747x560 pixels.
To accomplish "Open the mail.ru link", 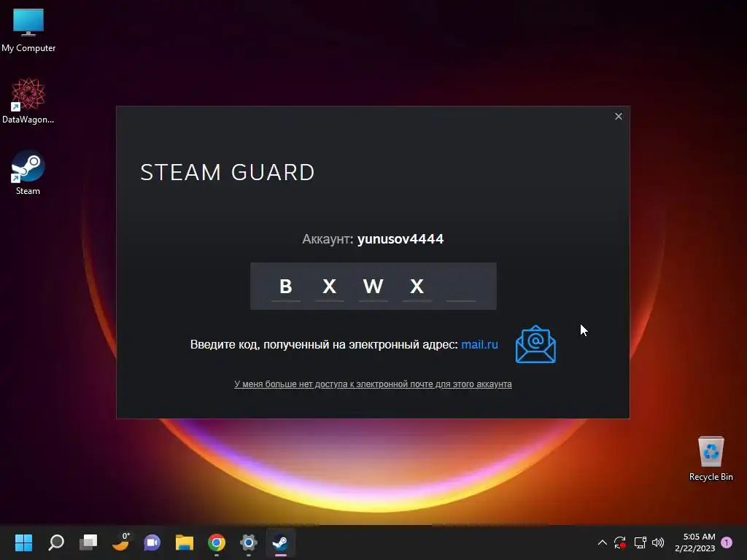I will pos(479,344).
